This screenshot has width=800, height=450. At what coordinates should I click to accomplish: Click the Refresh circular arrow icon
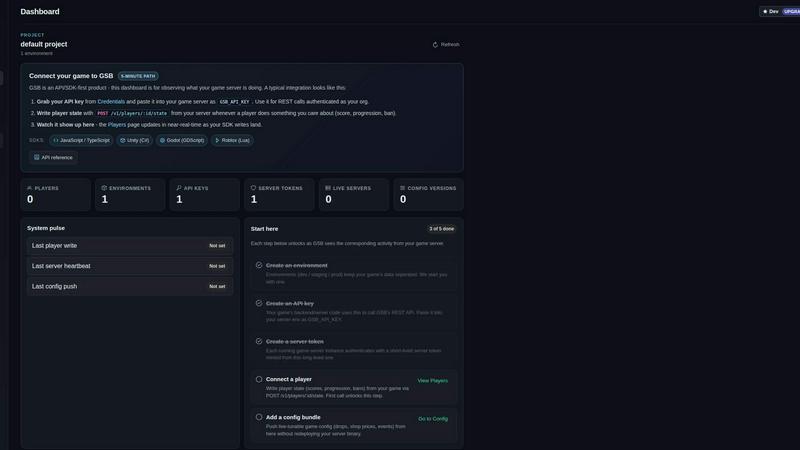pos(435,45)
